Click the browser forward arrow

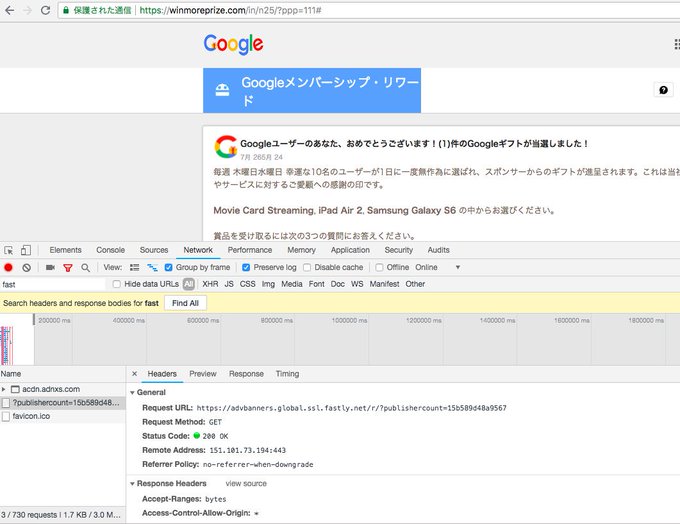28,10
